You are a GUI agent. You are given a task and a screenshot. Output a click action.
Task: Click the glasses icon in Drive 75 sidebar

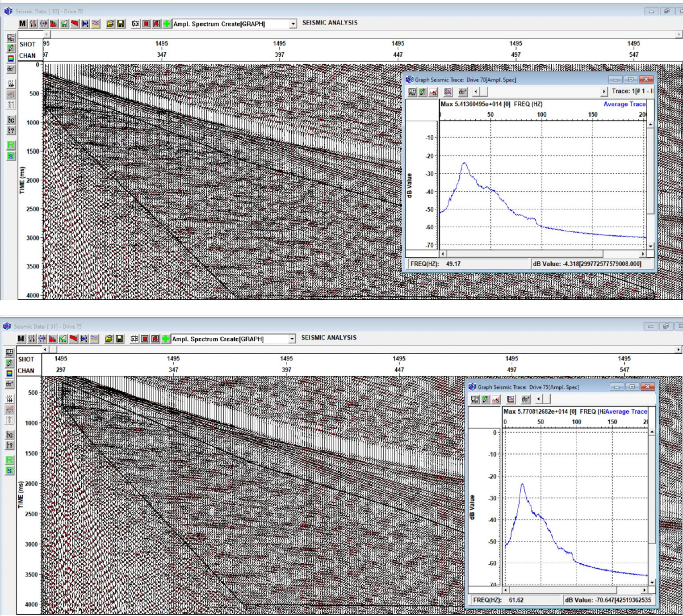[10, 384]
